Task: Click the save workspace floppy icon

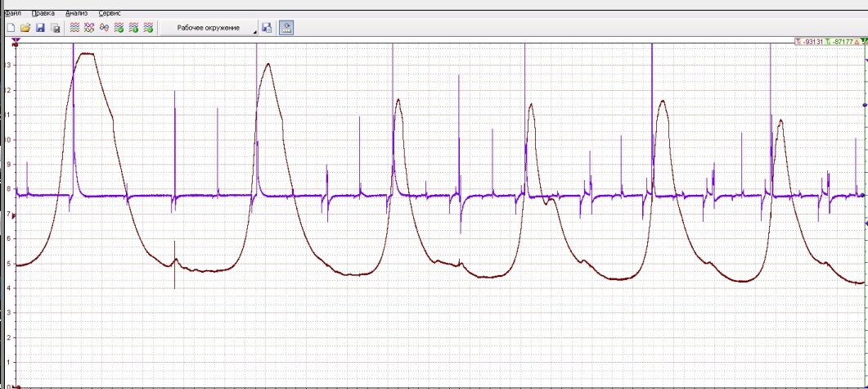Action: (267, 28)
